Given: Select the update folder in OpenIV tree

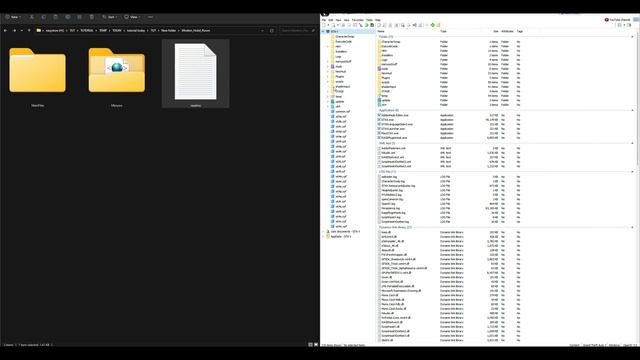Looking at the screenshot, I should (x=340, y=102).
